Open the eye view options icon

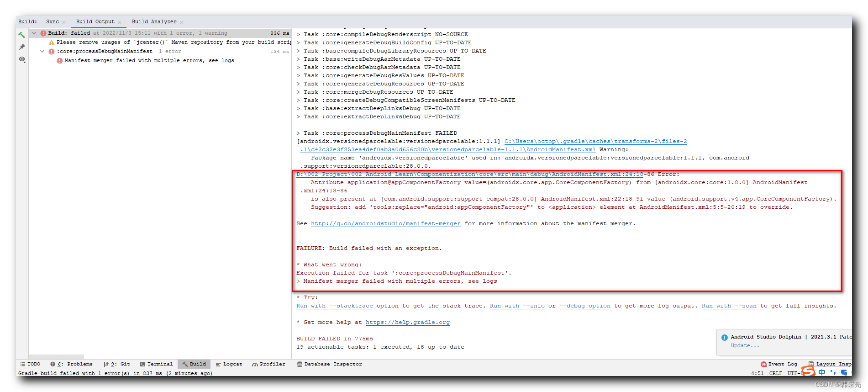pyautogui.click(x=21, y=59)
